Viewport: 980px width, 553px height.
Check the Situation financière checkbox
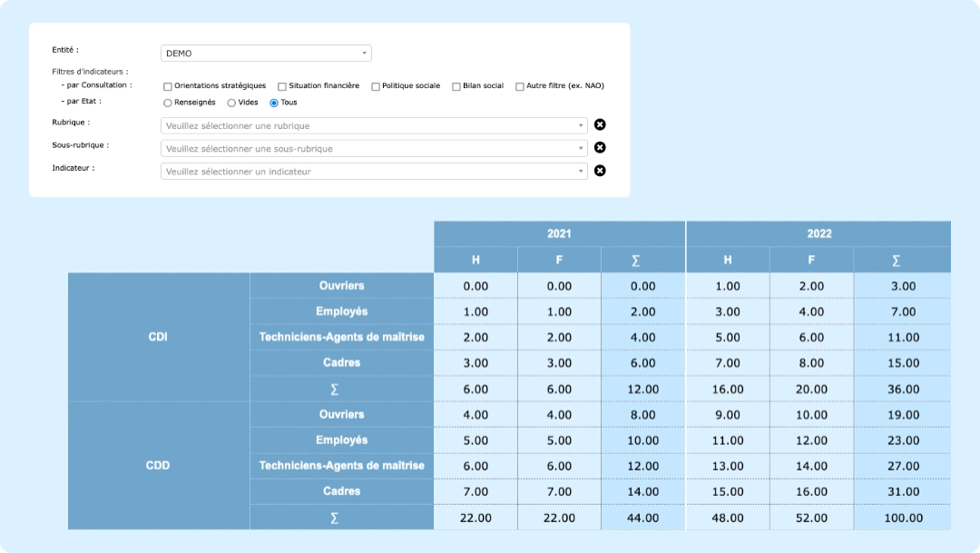(x=281, y=85)
